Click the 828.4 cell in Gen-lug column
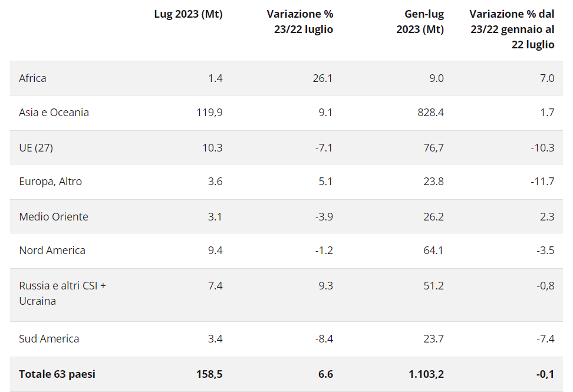 [x=429, y=113]
